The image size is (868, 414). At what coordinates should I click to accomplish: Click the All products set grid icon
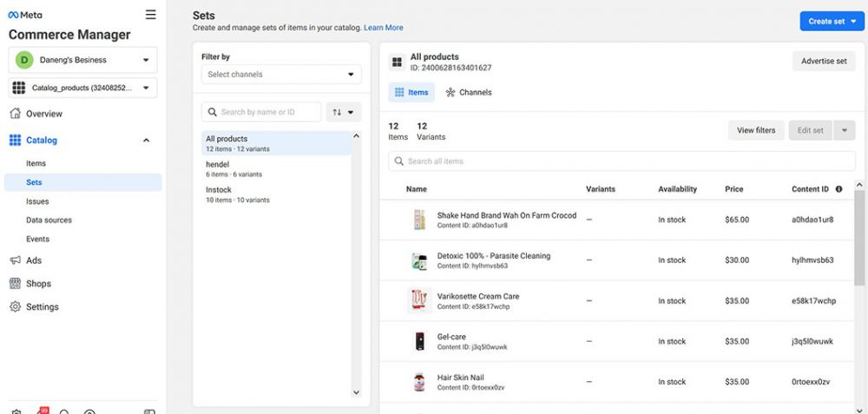(x=397, y=62)
